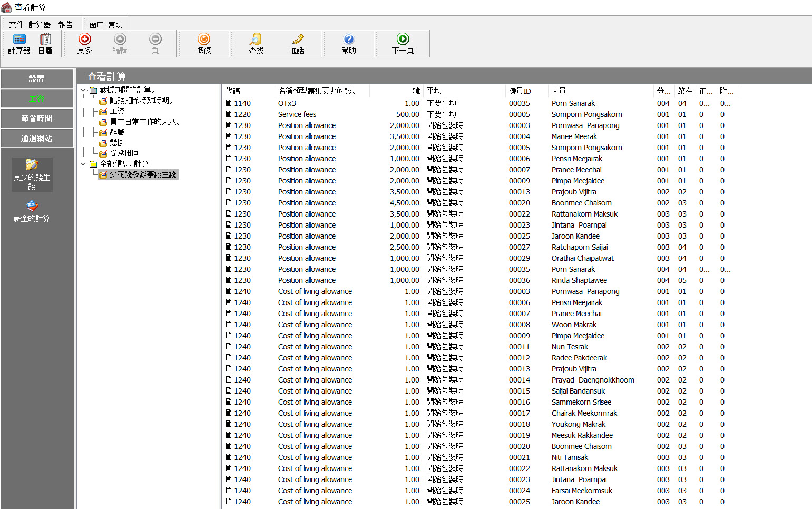The width and height of the screenshot is (812, 509).
Task: Select name Ratchaporn Saijai
Action: coord(580,247)
